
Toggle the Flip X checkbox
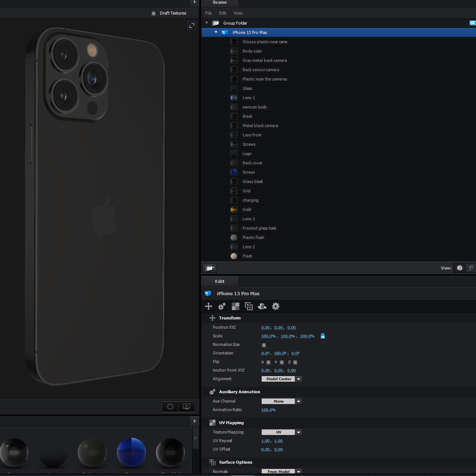[268, 362]
